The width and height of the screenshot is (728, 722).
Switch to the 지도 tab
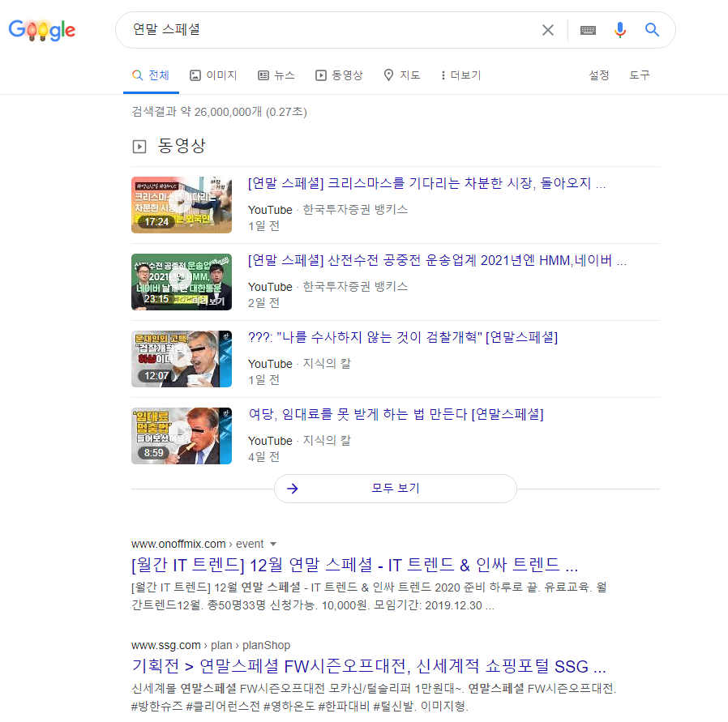(402, 75)
